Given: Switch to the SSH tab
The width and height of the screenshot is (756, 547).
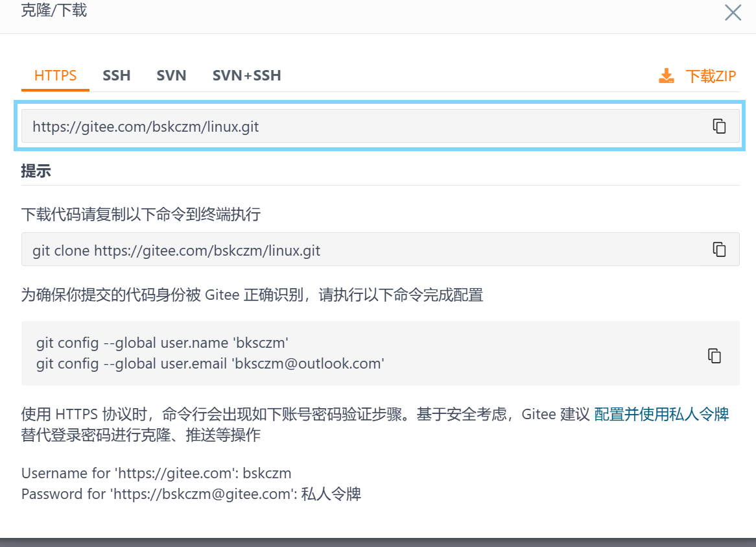Looking at the screenshot, I should pyautogui.click(x=117, y=76).
